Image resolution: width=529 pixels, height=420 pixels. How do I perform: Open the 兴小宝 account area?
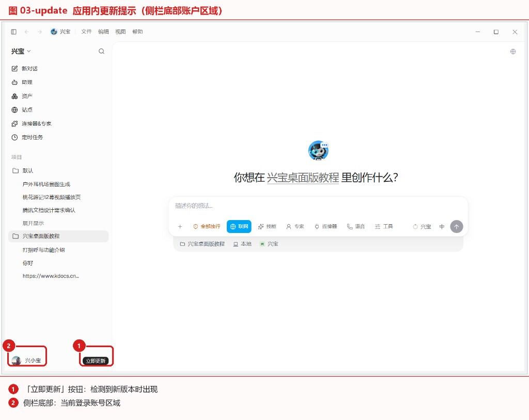tap(26, 361)
